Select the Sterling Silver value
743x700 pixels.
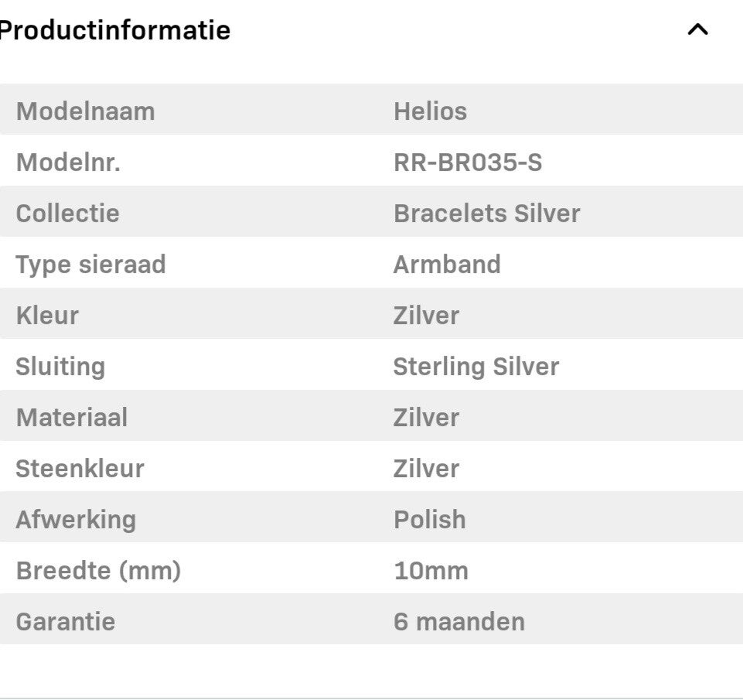[x=475, y=367]
